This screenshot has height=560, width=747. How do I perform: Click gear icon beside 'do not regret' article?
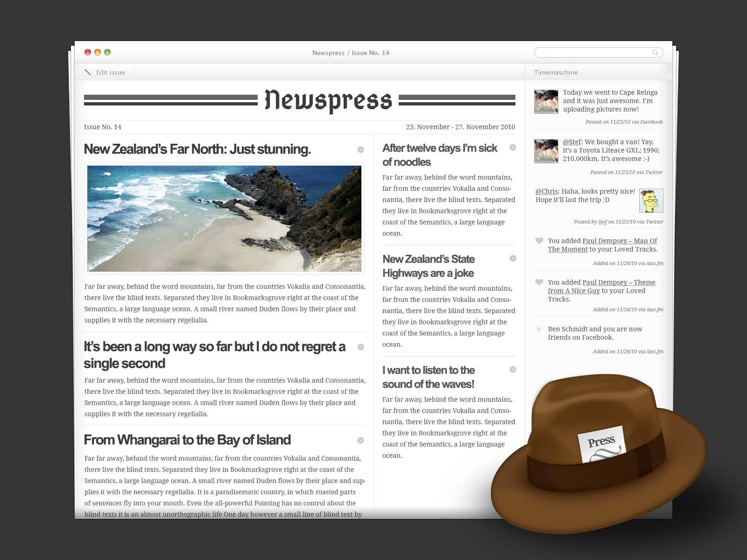tap(360, 347)
